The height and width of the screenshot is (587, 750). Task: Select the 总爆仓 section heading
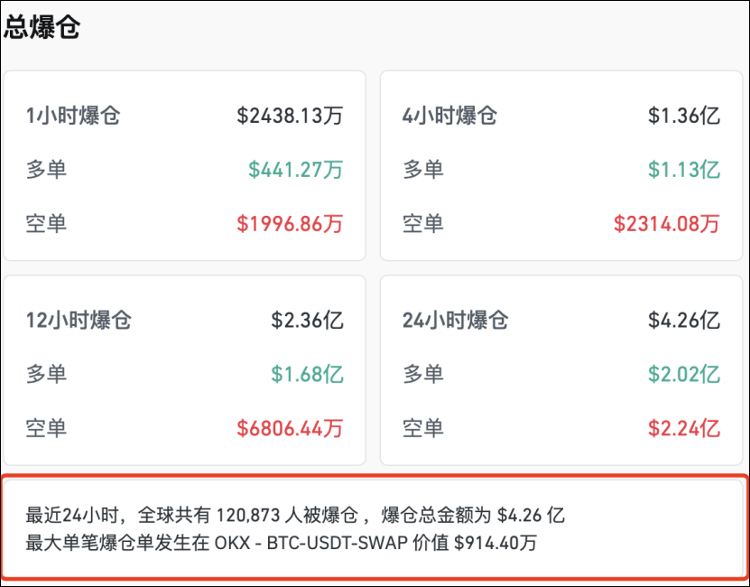(x=42, y=27)
